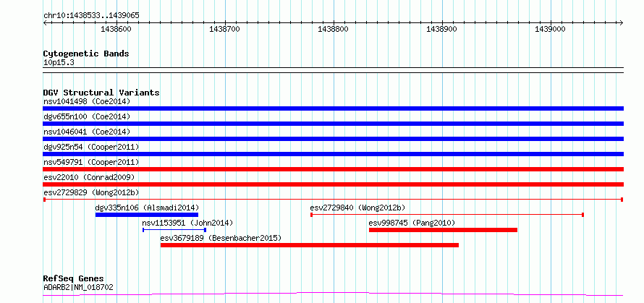Click the ADARB2|NM_018702 gene label

click(78, 287)
